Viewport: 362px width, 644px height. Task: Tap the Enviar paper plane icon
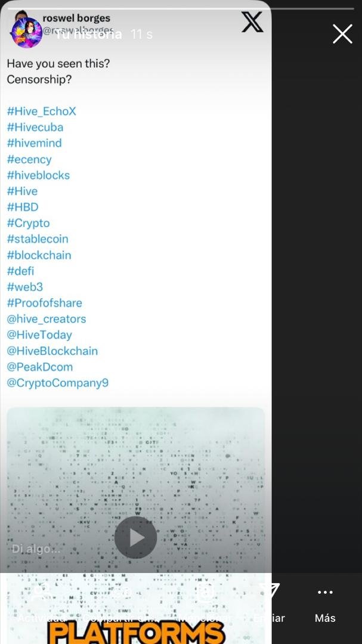tap(269, 592)
